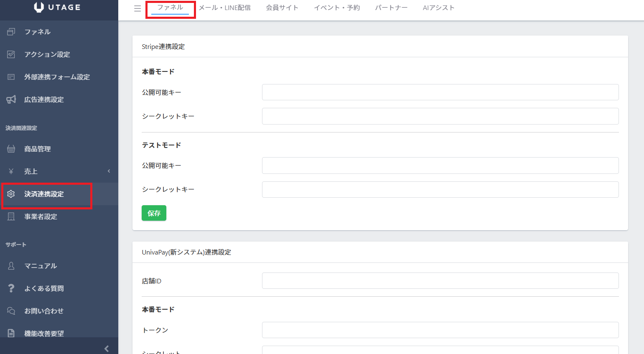Collapse the sidebar with bottom chevron
The height and width of the screenshot is (354, 644).
107,349
